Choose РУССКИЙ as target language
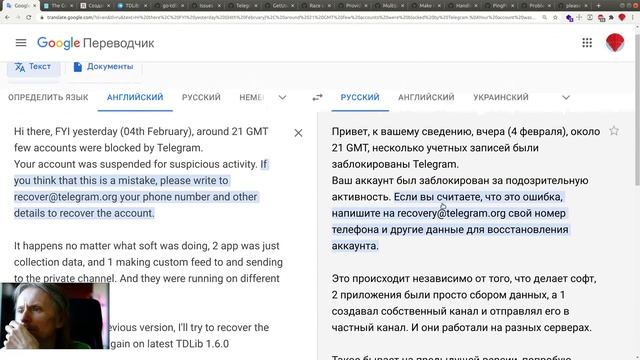 [x=360, y=97]
